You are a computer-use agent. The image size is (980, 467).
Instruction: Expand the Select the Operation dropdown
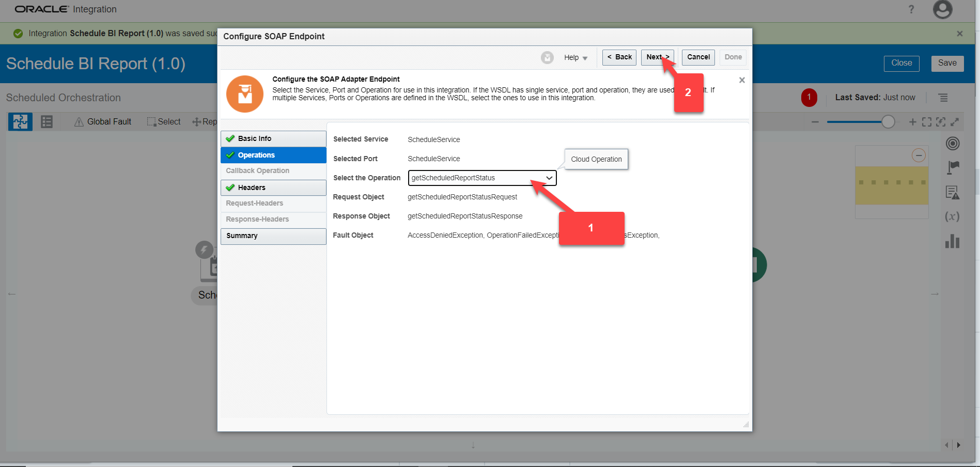549,178
